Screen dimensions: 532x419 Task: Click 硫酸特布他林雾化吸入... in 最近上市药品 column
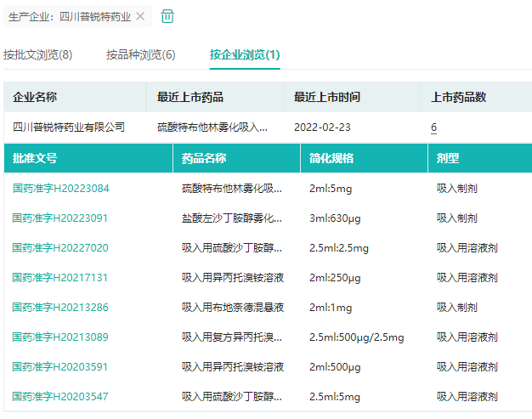212,127
